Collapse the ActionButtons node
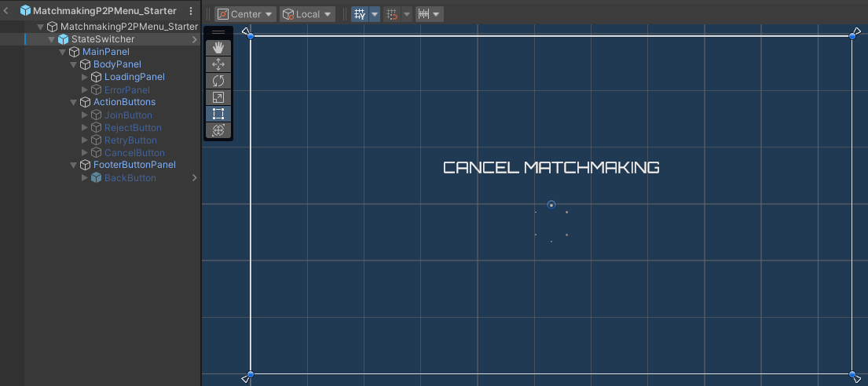The width and height of the screenshot is (868, 386). pyautogui.click(x=73, y=102)
